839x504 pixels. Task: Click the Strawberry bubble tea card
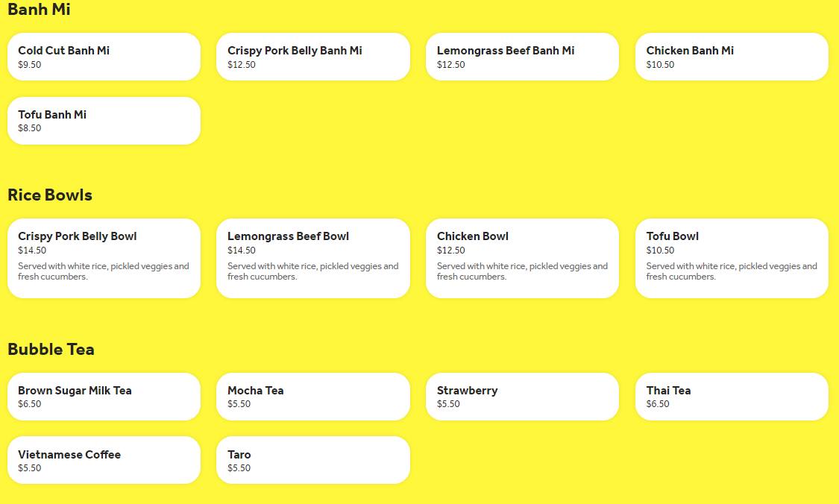click(x=522, y=396)
